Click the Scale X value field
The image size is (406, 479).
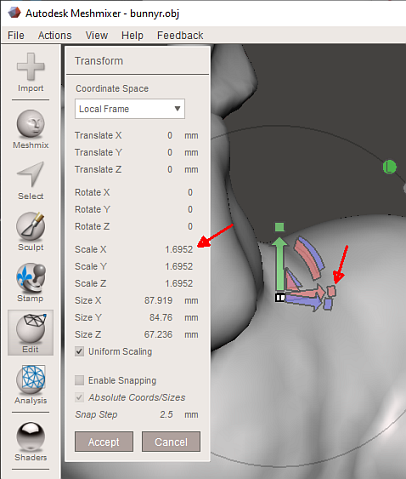[x=179, y=249]
